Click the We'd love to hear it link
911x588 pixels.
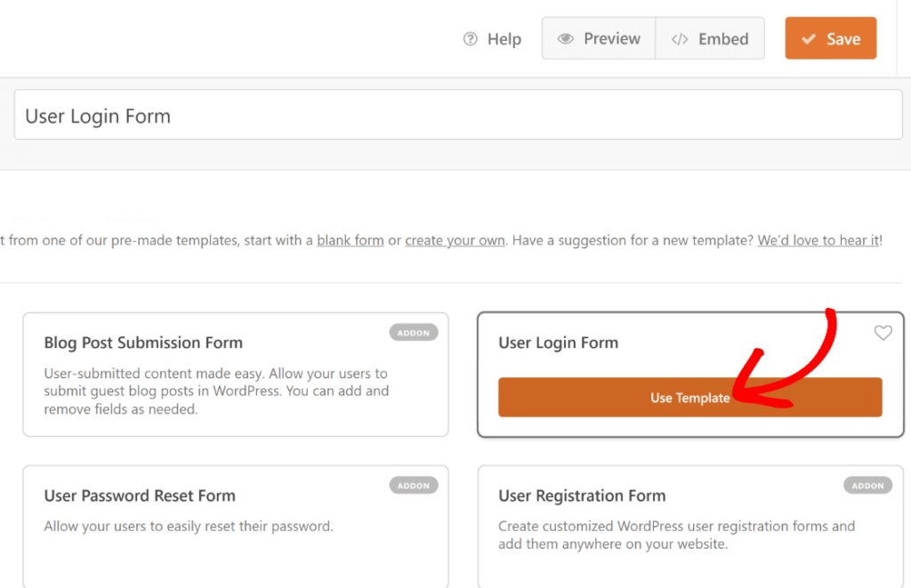coord(817,240)
